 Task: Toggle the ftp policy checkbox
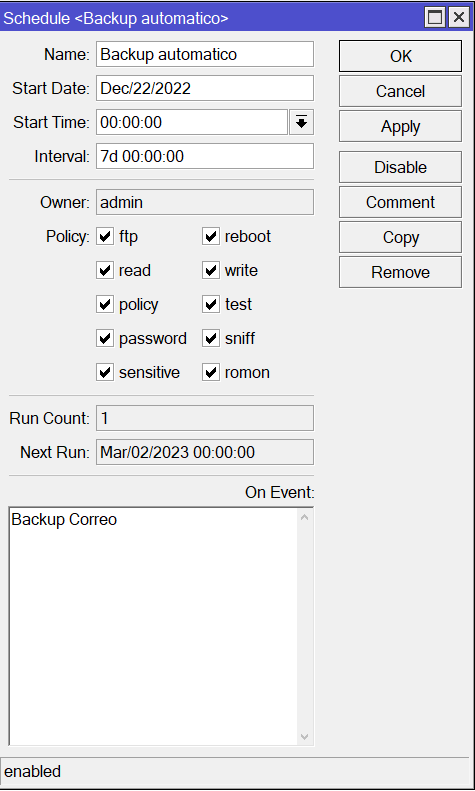click(x=105, y=236)
